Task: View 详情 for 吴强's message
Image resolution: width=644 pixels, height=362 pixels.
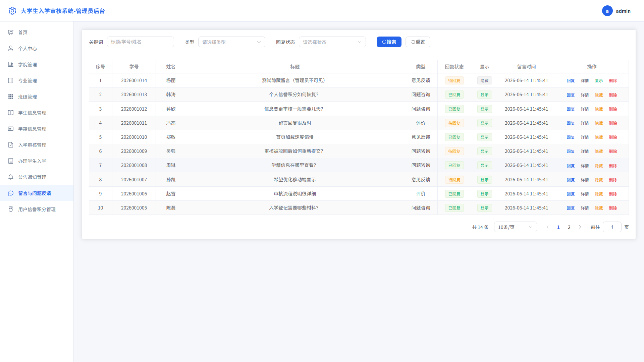Action: [x=585, y=152]
